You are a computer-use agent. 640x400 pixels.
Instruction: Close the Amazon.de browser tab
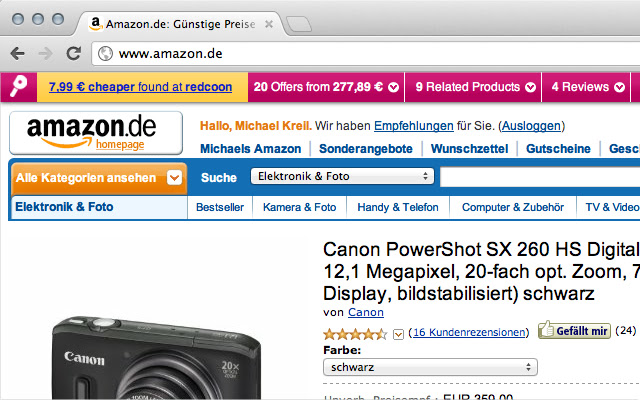[269, 24]
